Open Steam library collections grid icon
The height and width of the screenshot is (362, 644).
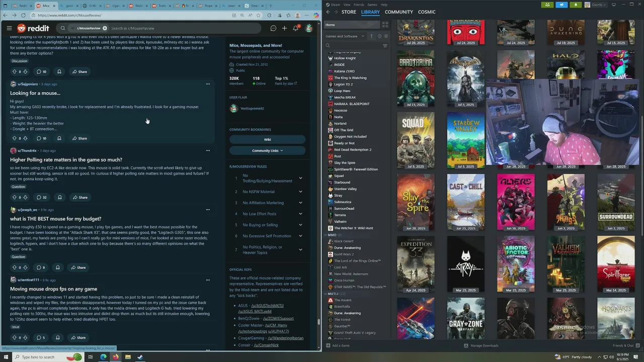point(385,25)
